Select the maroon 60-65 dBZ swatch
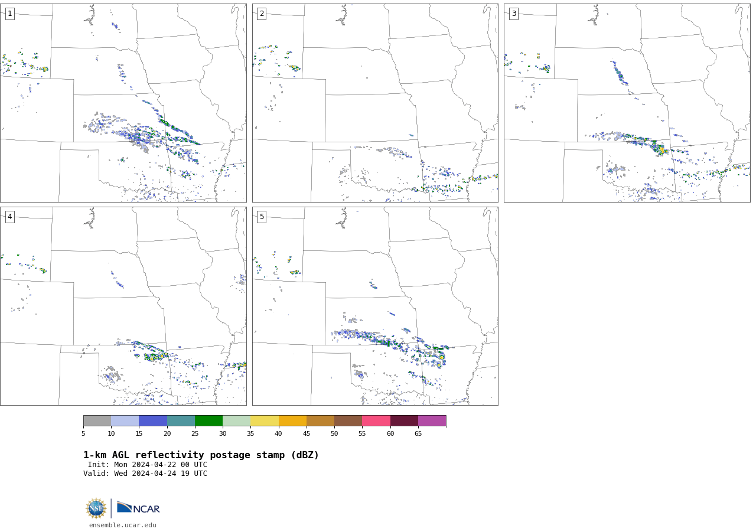 [x=404, y=420]
